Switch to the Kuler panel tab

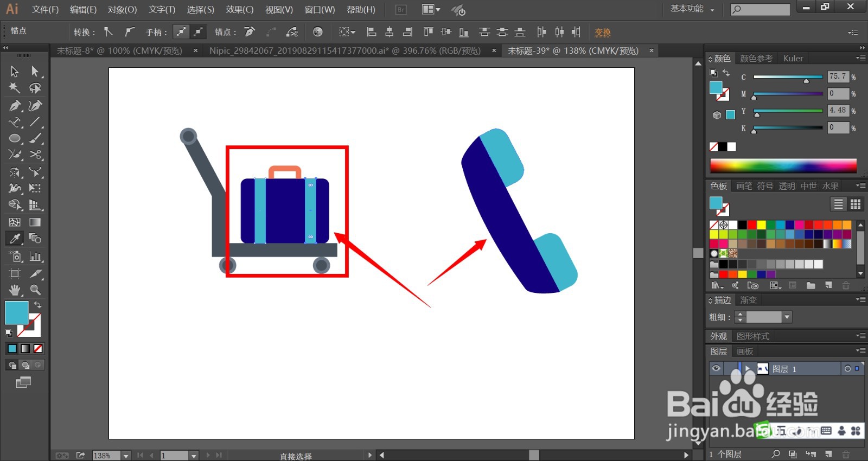793,58
